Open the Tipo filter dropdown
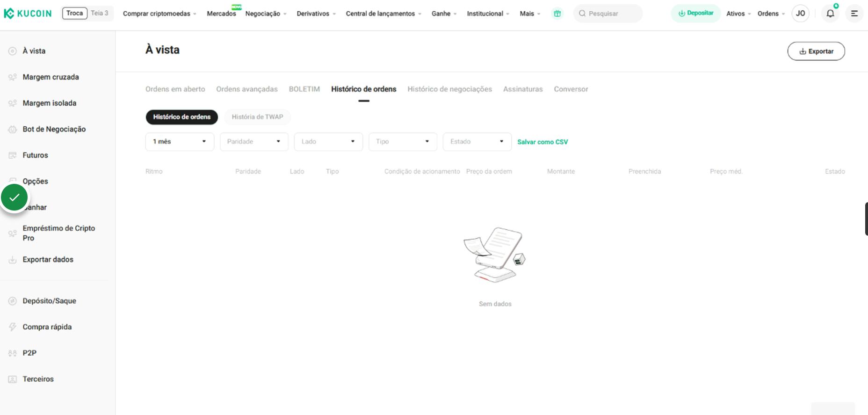 tap(403, 142)
